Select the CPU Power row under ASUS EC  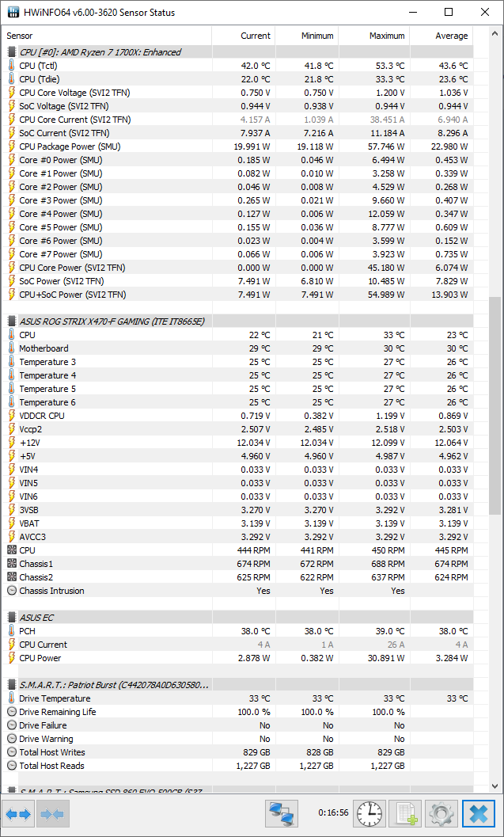[238, 657]
